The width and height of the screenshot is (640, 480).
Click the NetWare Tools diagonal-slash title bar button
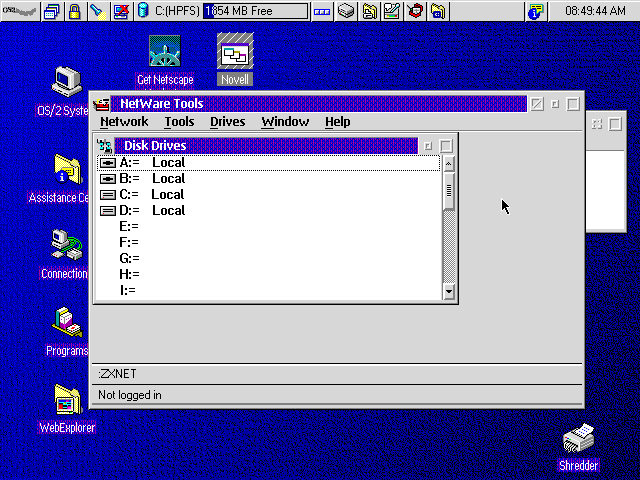tap(537, 104)
